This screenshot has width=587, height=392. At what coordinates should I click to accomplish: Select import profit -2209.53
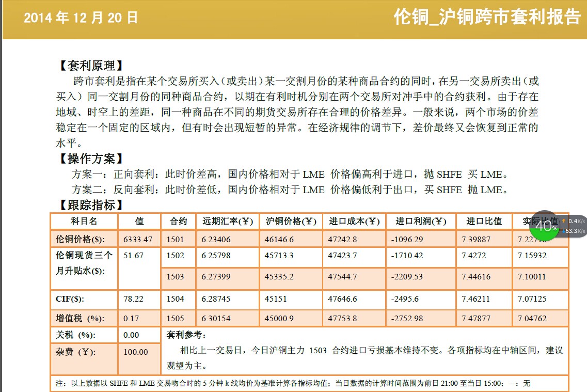(x=407, y=277)
